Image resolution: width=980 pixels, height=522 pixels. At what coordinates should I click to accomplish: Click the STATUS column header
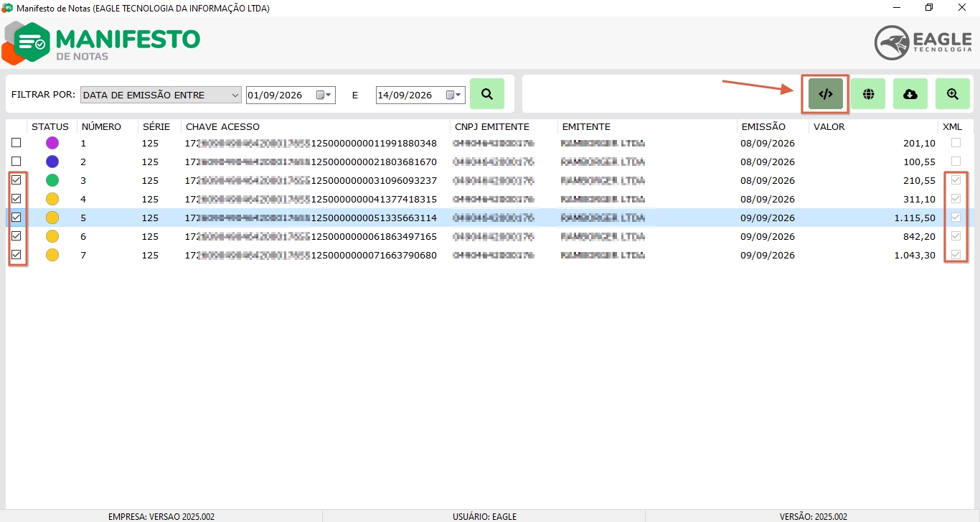50,126
